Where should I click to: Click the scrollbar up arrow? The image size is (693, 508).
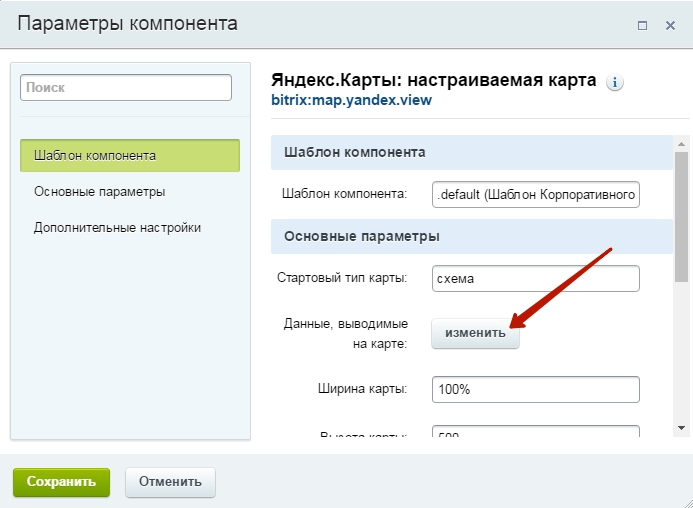pyautogui.click(x=681, y=144)
